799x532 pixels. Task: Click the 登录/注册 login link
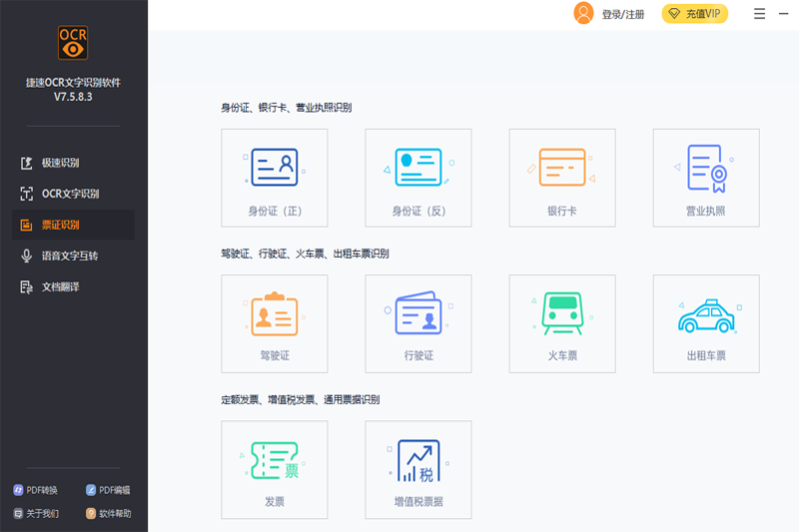pos(622,14)
